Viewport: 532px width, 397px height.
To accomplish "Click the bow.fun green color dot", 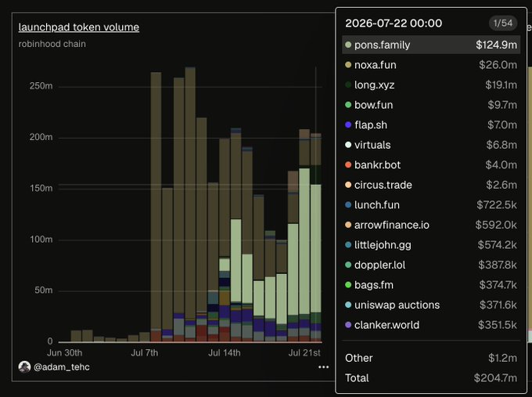I will 348,105.
